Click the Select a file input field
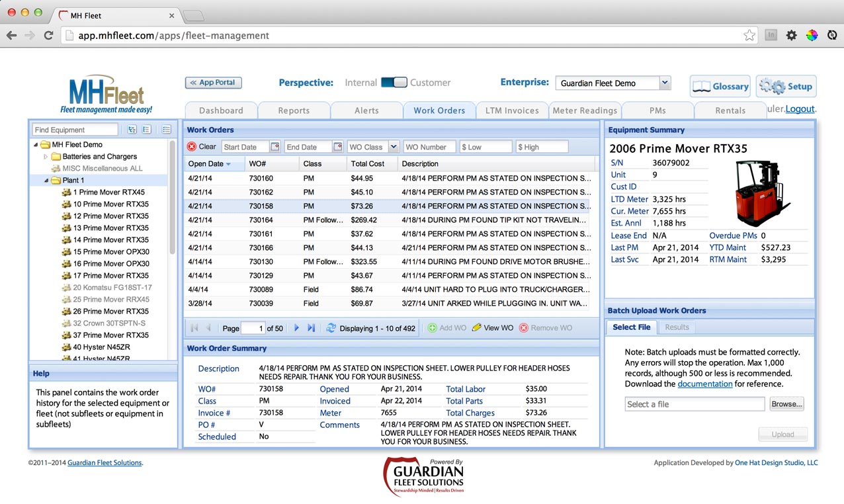Viewport: 844px width, 504px height. tap(695, 404)
